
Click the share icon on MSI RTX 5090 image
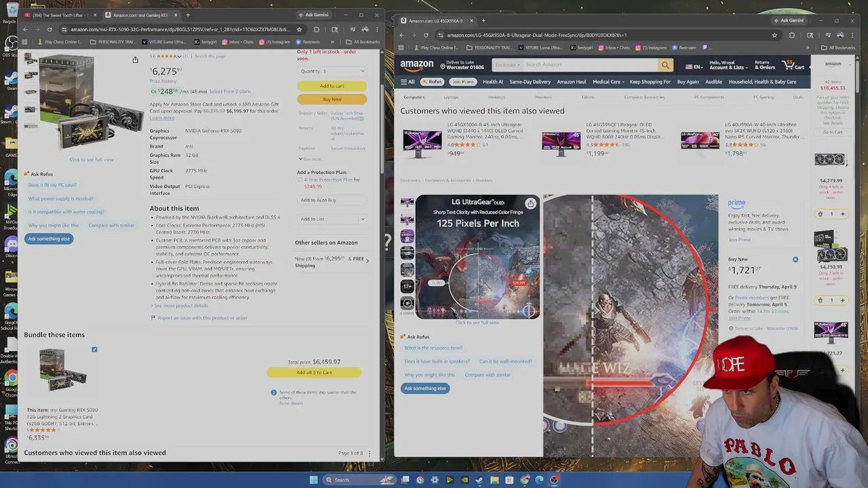click(135, 60)
